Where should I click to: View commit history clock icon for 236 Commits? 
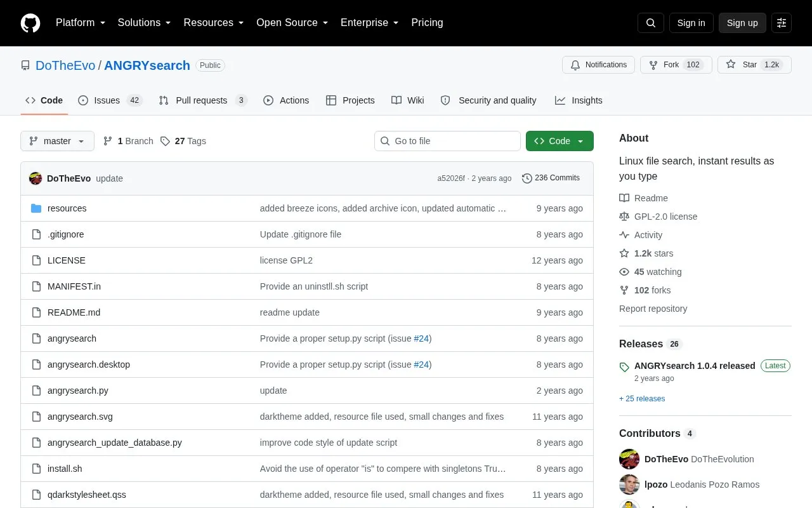point(527,178)
